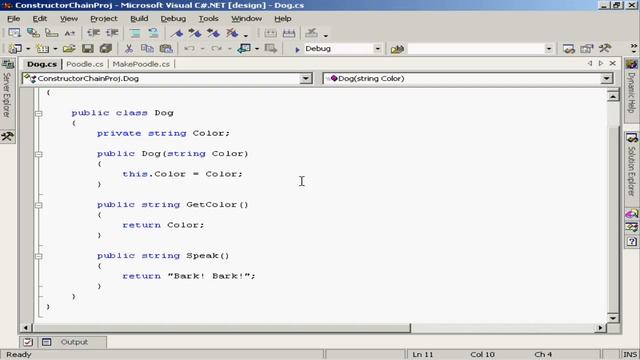Open the Undo history dropdown arrow
640x360 pixels.
[x=202, y=49]
